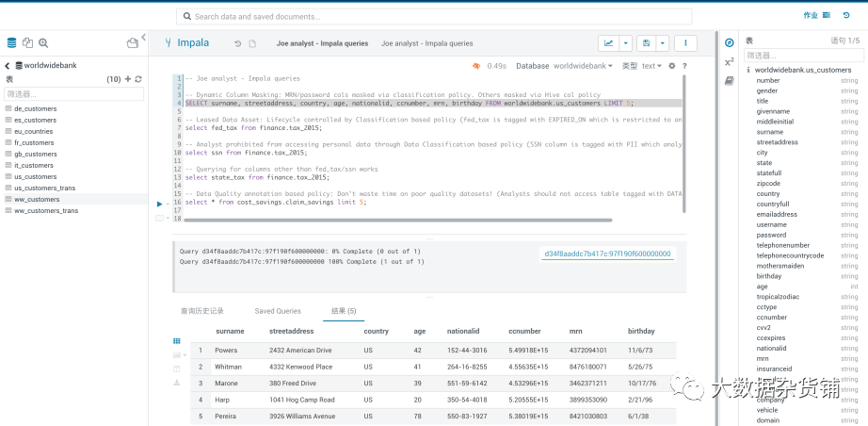
Task: Open query ID link d34f8aaddc7b417c
Action: pos(607,254)
